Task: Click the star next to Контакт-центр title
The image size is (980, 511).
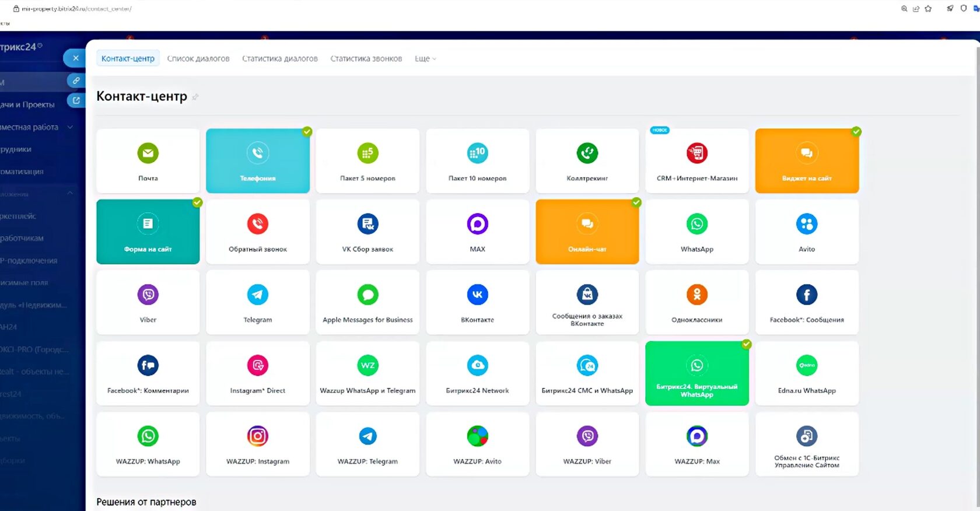Action: point(195,97)
